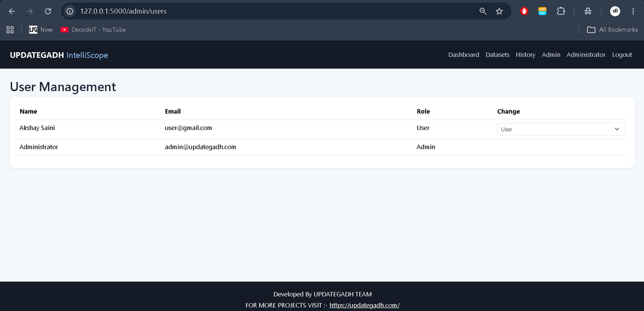Click the Name column header
This screenshot has height=311, width=644.
click(x=28, y=112)
